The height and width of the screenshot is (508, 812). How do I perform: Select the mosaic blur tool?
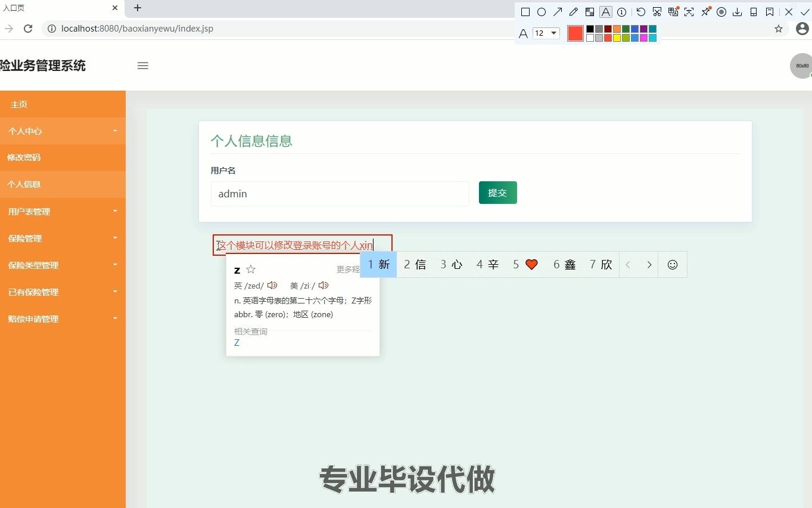tap(590, 12)
